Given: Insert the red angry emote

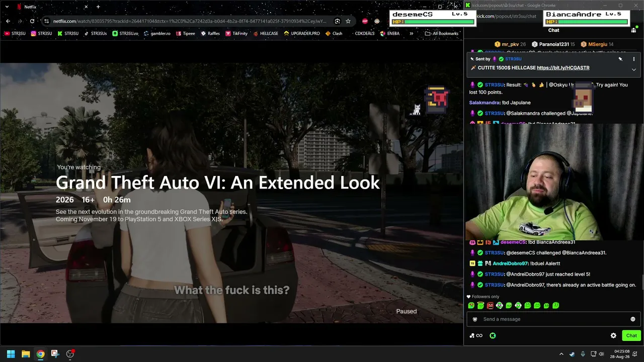Looking at the screenshot, I should [490, 305].
